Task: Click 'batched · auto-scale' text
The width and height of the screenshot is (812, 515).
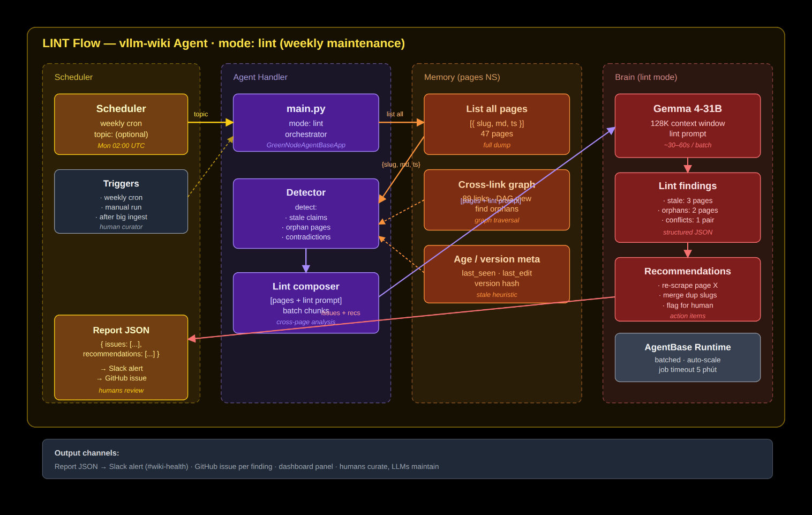Action: [688, 360]
